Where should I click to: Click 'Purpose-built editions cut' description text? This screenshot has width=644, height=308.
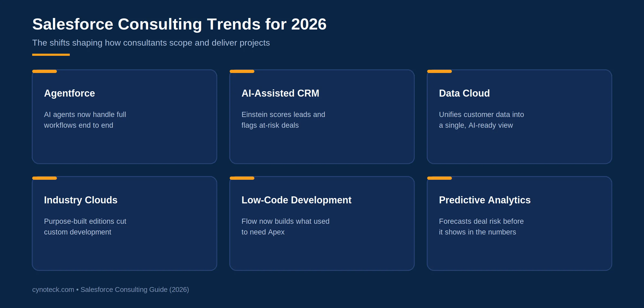point(85,227)
